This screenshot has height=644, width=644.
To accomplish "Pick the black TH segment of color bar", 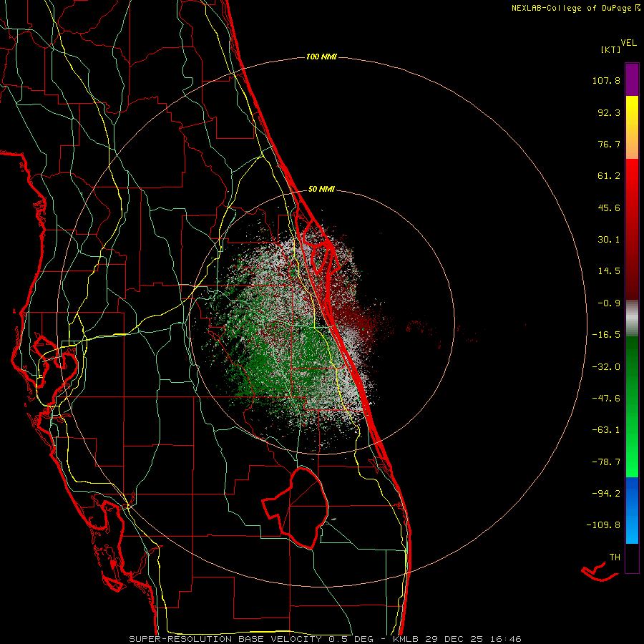I will [632, 558].
